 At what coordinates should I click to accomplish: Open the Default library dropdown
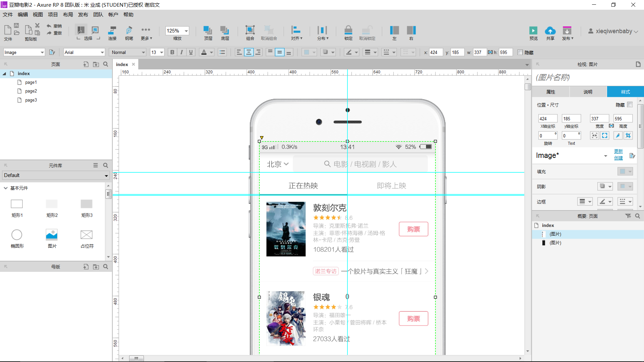(56, 175)
